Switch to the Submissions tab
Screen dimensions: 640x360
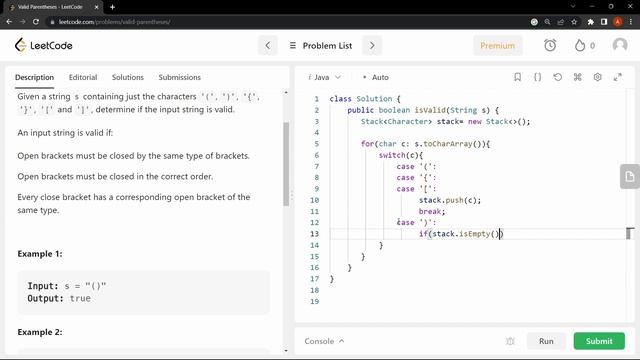[x=180, y=77]
